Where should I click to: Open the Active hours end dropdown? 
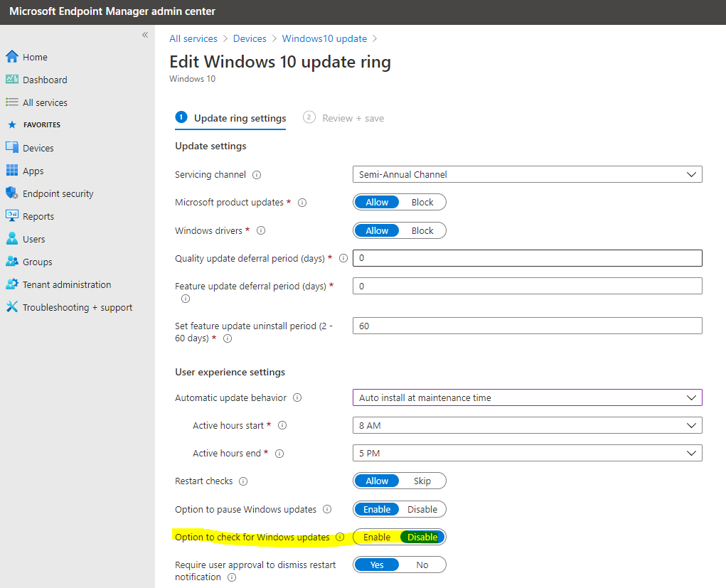528,454
